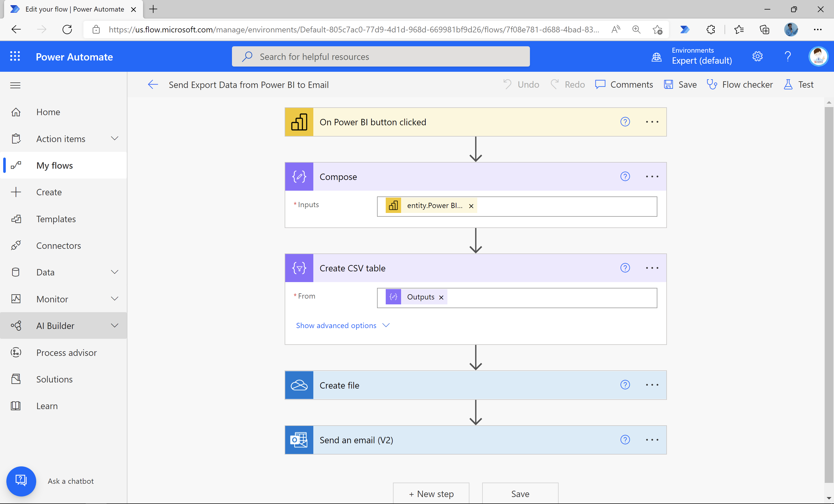Open Templates from the sidebar

(x=56, y=219)
